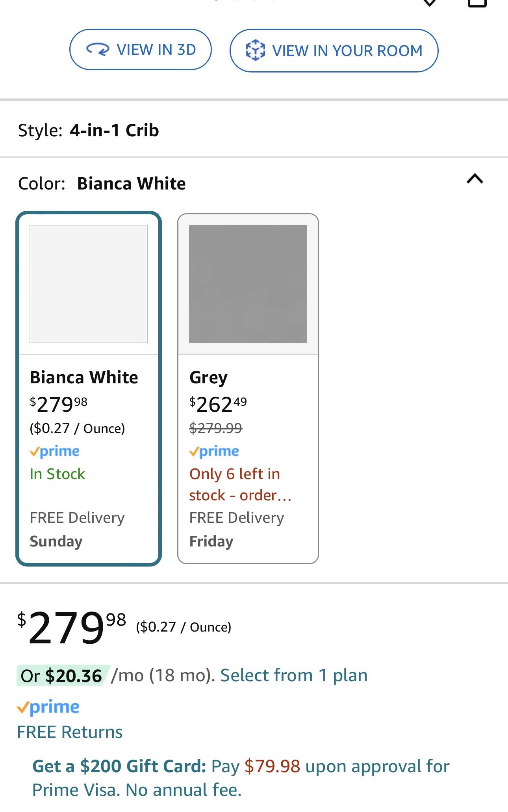
Task: Tap the Only 6 left in stock notice
Action: coord(239,484)
